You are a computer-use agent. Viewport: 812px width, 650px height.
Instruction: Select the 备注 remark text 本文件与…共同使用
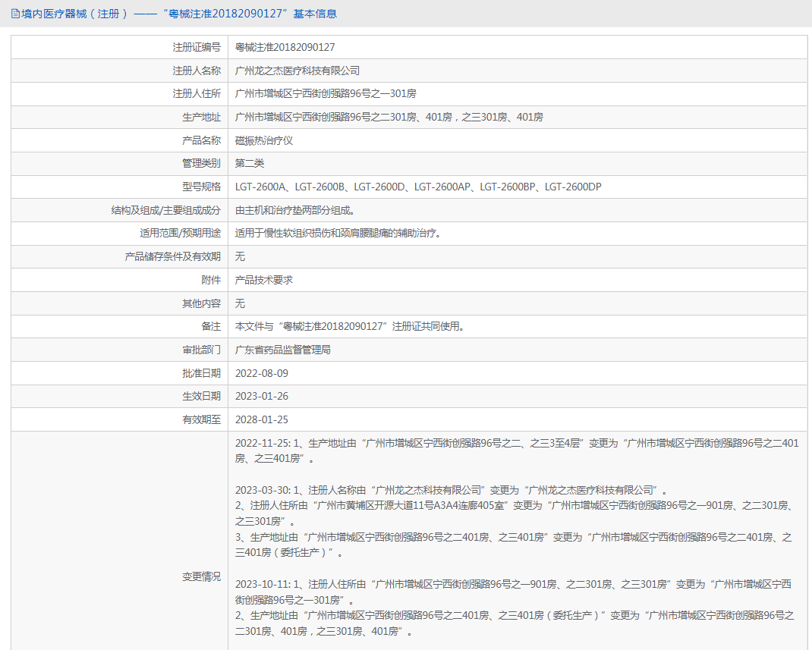[x=350, y=327]
